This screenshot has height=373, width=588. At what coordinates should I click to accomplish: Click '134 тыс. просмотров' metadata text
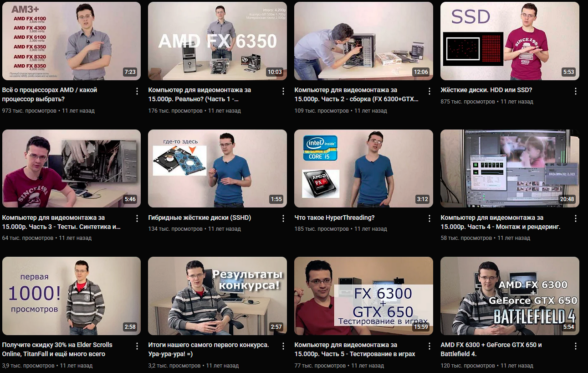(x=175, y=229)
